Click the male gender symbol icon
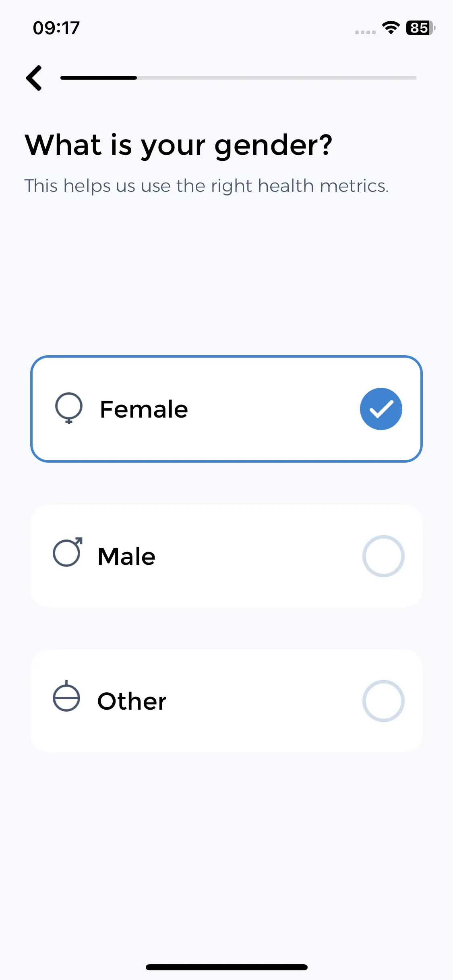This screenshot has width=453, height=980. point(68,552)
